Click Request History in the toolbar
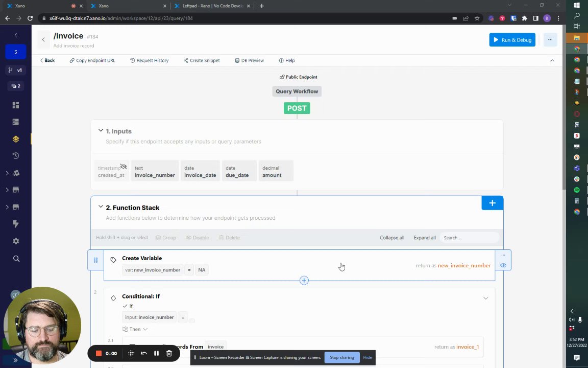Screen dimensions: 588x368 pos(149,60)
